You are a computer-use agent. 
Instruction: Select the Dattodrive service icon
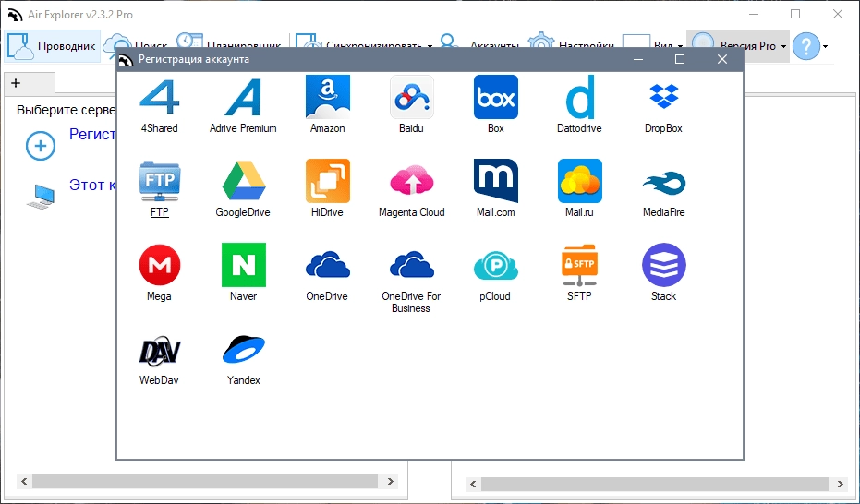[580, 97]
